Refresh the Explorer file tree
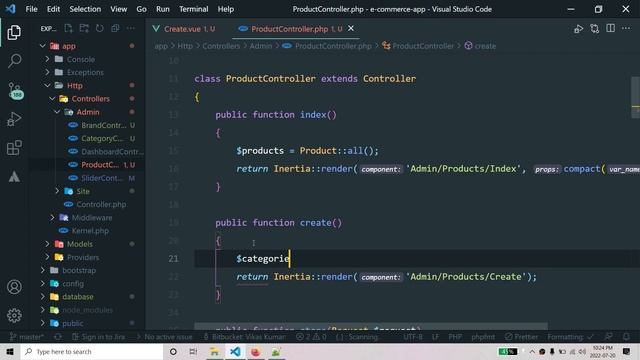Image resolution: width=640 pixels, height=360 pixels. pyautogui.click(x=100, y=28)
